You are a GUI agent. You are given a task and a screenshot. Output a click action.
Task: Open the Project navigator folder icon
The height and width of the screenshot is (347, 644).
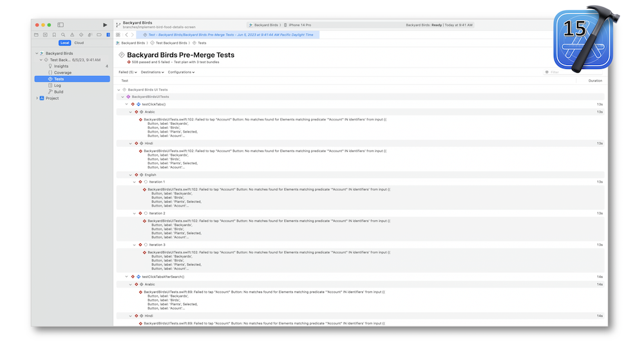coord(36,35)
